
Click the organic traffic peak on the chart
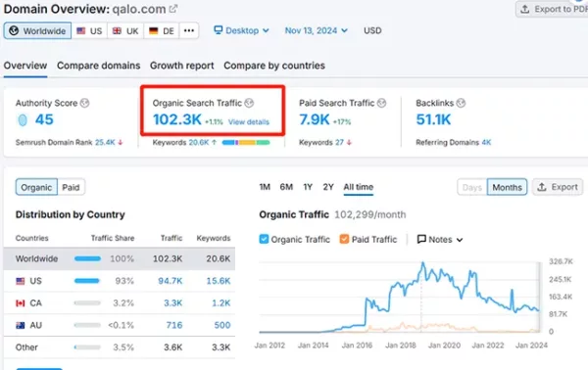pos(423,263)
